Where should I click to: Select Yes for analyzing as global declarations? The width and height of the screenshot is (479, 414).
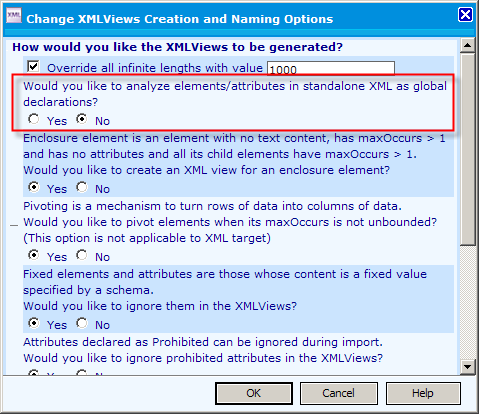pyautogui.click(x=33, y=119)
